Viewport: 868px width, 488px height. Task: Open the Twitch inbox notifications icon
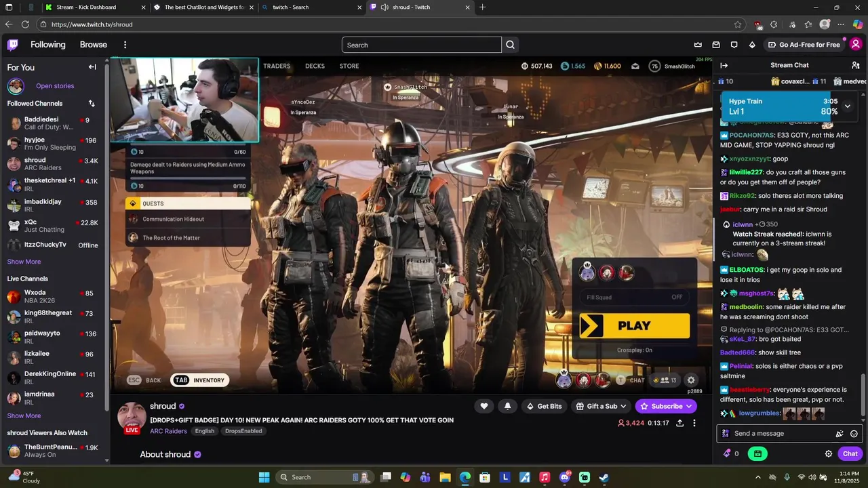coord(716,45)
